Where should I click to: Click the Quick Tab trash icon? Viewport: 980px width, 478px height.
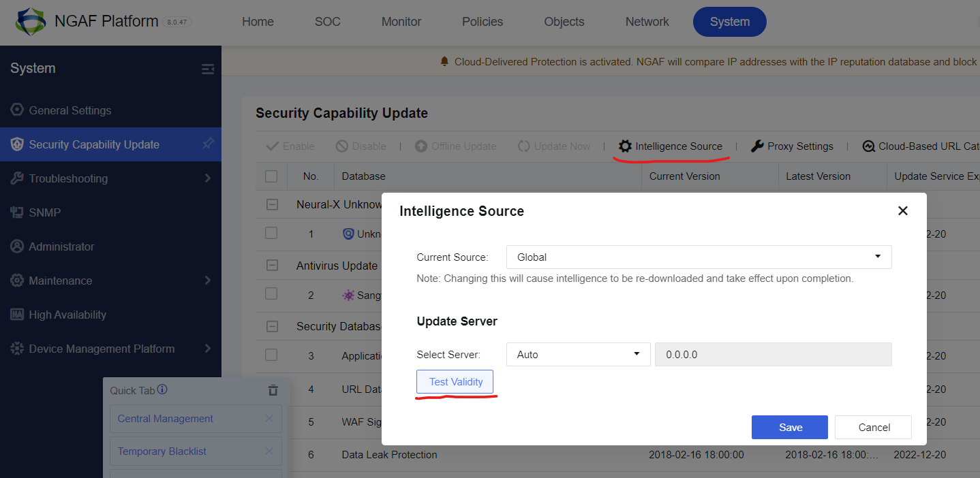point(273,390)
